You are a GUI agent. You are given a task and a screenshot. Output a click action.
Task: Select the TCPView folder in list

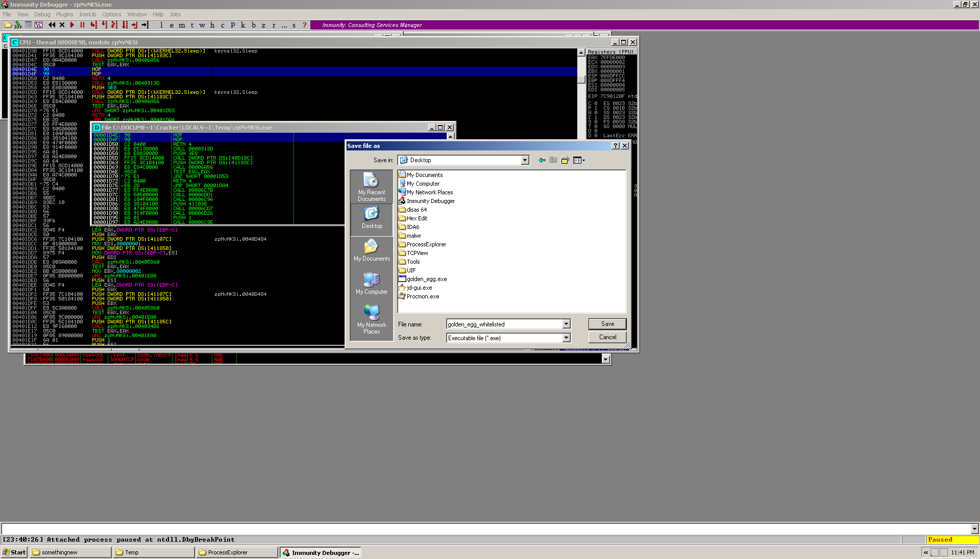tap(413, 253)
